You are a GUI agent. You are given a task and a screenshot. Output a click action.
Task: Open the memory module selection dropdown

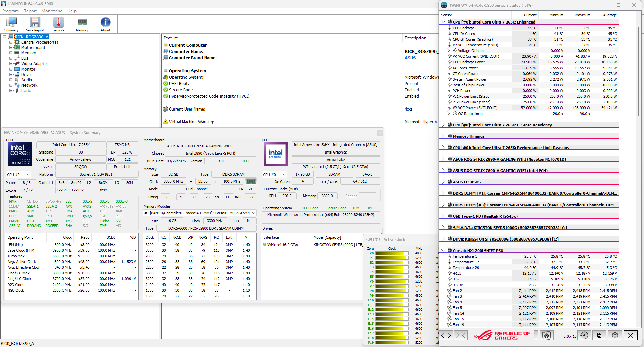coord(200,213)
